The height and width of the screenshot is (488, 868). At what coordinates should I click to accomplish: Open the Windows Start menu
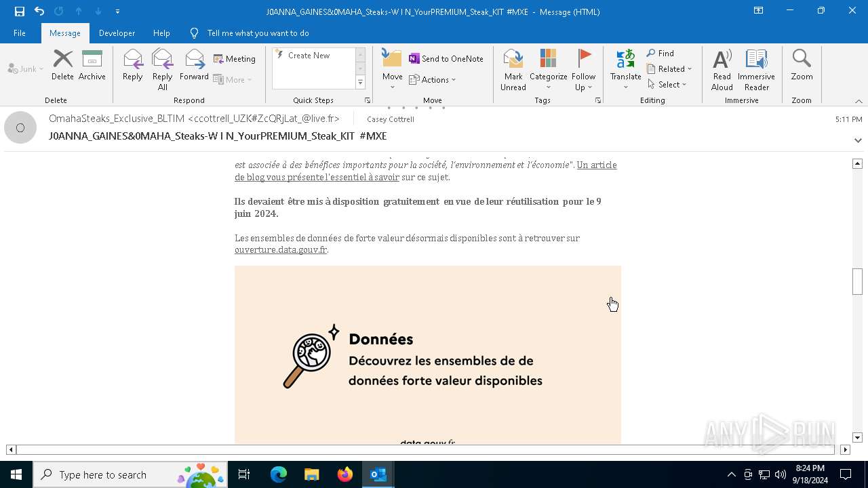point(16,474)
